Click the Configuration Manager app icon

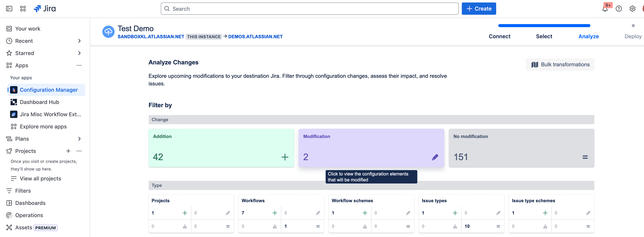point(14,90)
